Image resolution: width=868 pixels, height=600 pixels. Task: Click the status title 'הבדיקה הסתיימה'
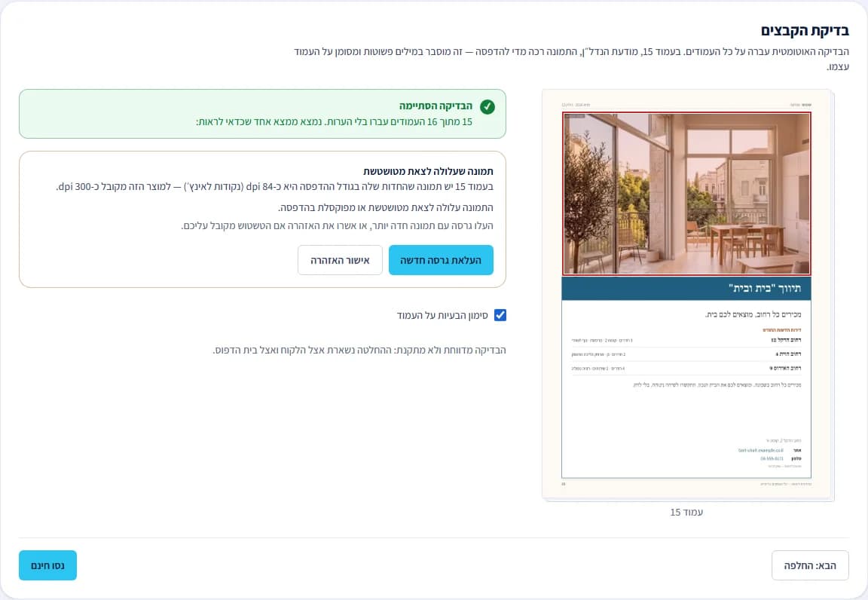coord(436,106)
